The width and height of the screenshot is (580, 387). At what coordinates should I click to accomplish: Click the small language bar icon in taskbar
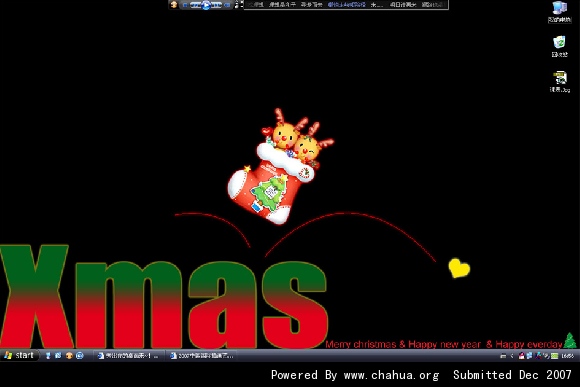[503, 356]
